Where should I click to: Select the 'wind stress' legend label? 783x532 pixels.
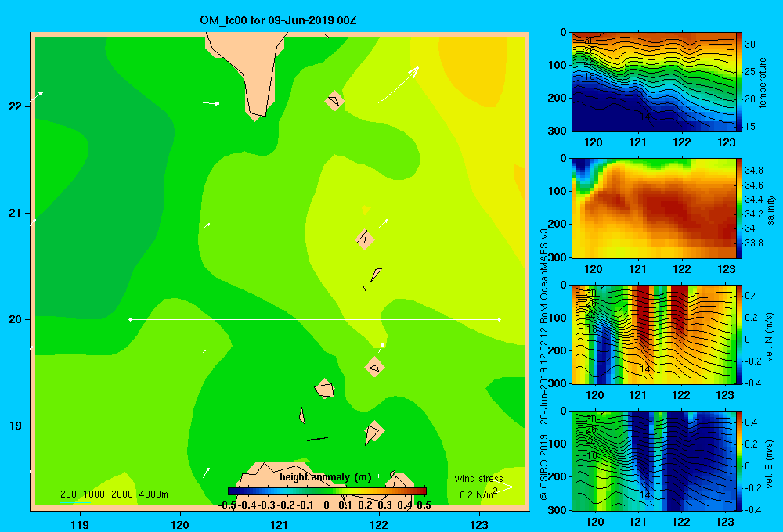click(x=479, y=478)
